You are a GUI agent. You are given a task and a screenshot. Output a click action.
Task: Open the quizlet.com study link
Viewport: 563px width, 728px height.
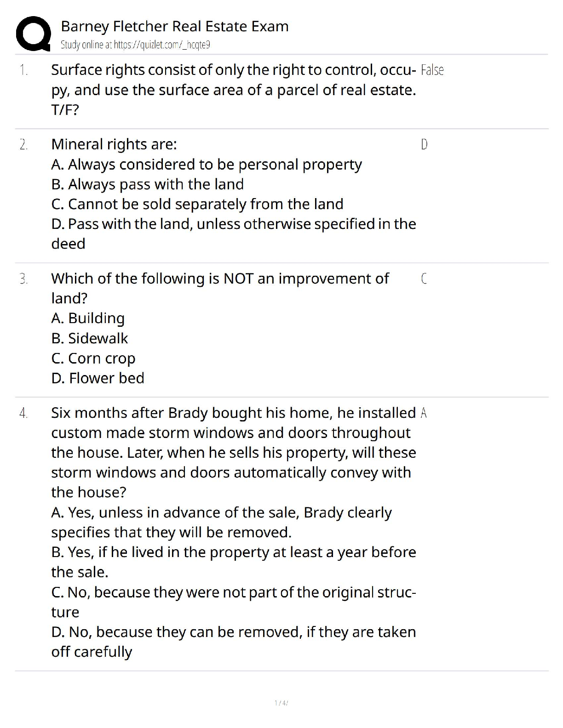[135, 45]
